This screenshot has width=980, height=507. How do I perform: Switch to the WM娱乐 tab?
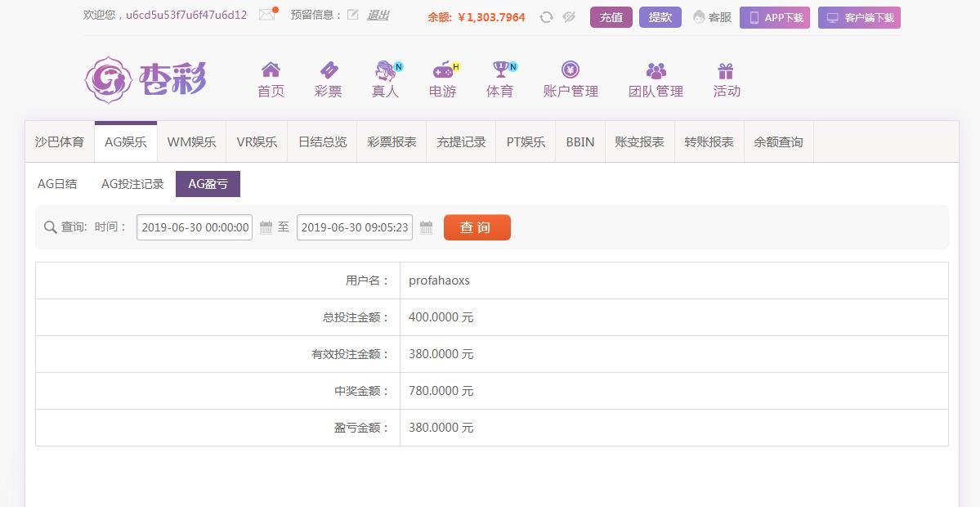(191, 142)
